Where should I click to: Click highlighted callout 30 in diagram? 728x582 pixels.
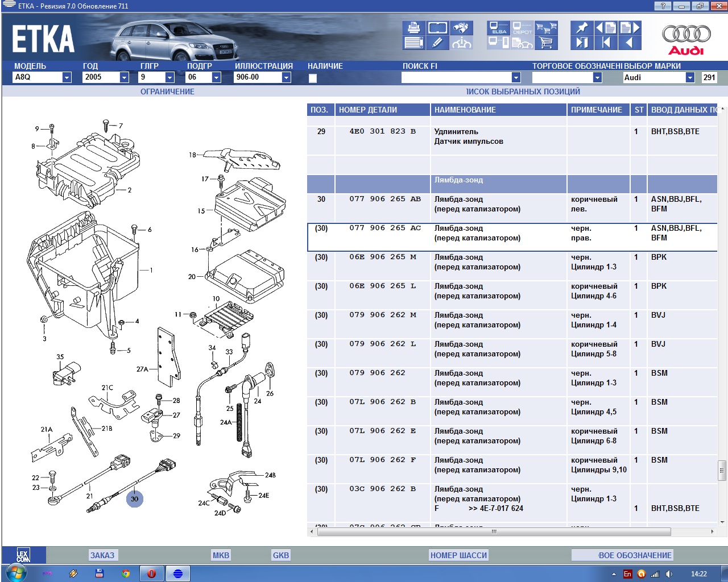point(135,499)
